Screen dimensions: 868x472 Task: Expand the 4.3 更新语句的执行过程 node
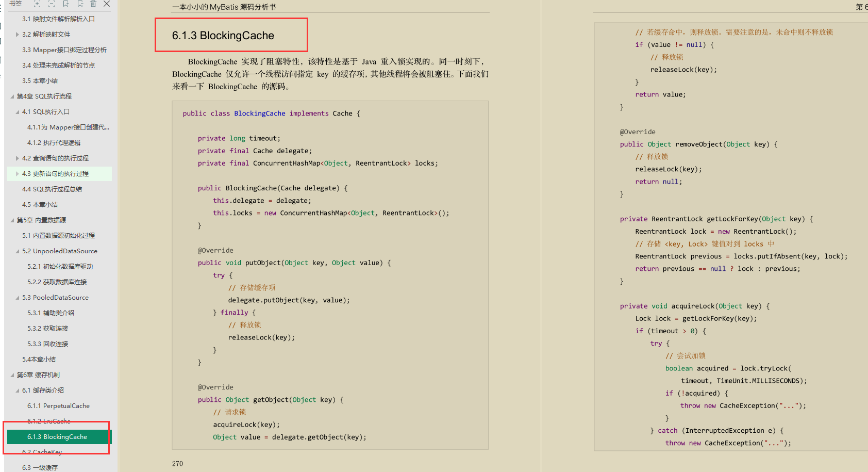coord(18,174)
